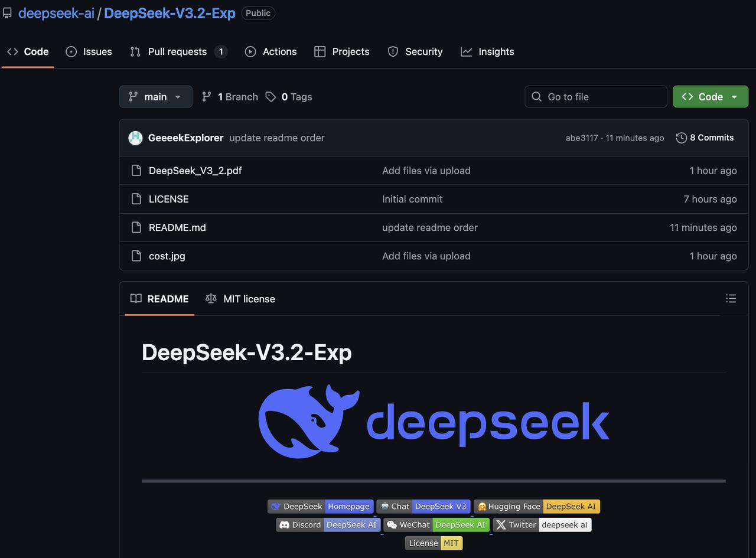Screen dimensions: 756x558
Task: Click the 1 hour ago timestamp for cost.jpg
Action: click(713, 256)
